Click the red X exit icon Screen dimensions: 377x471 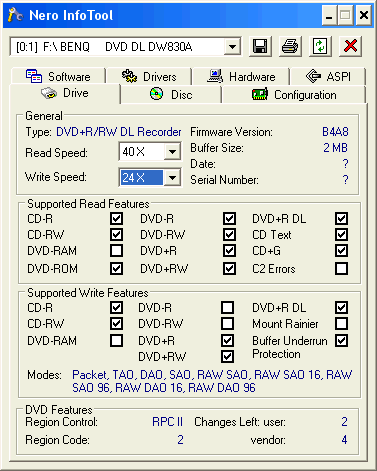(x=350, y=46)
